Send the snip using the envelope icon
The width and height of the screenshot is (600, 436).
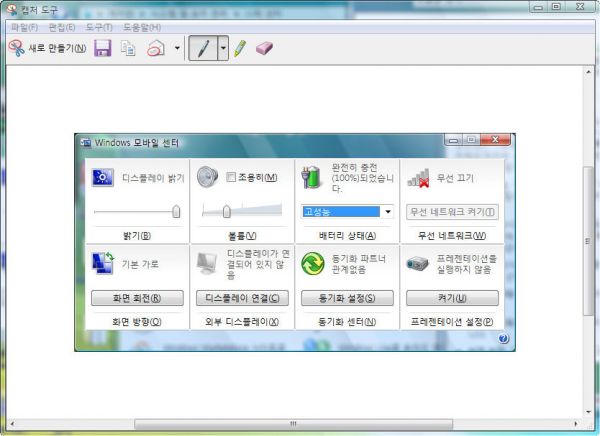[x=156, y=49]
